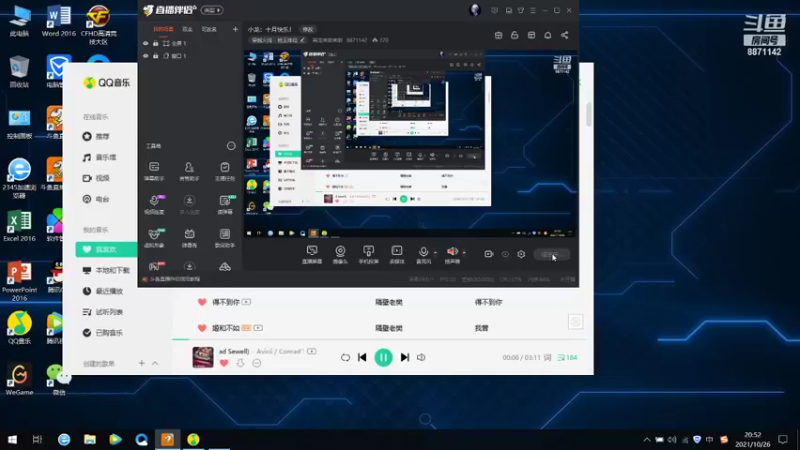Unlike the song 得不到你 with its heart

coord(202,302)
